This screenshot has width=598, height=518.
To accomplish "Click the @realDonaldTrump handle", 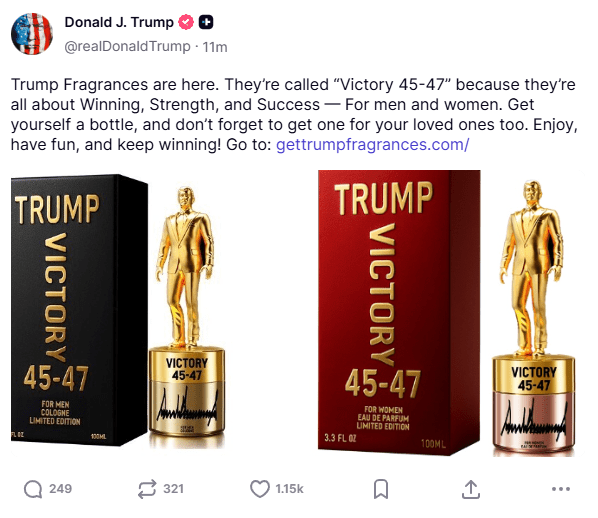I will pos(127,47).
